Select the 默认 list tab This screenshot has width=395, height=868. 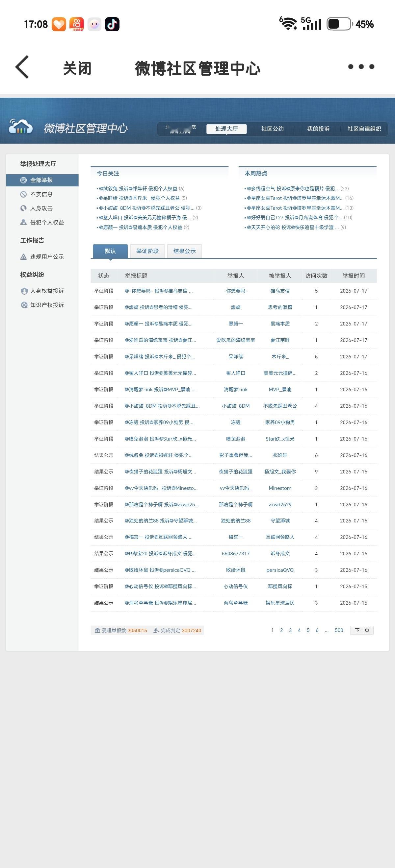110,251
